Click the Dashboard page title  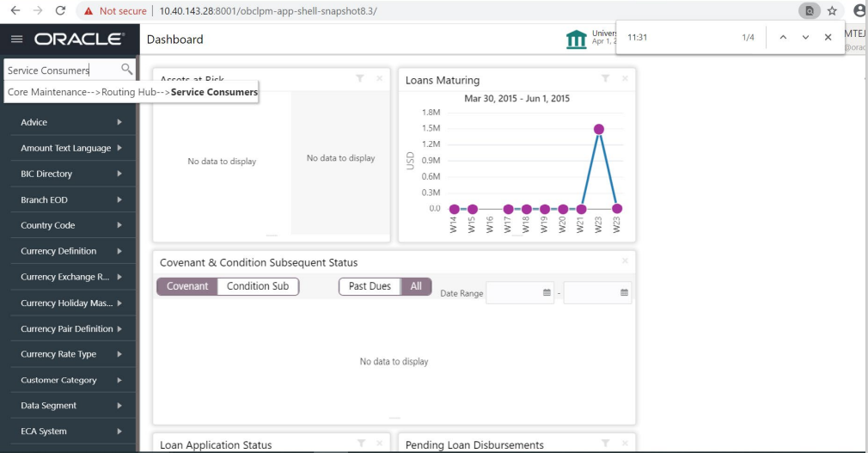coord(175,40)
